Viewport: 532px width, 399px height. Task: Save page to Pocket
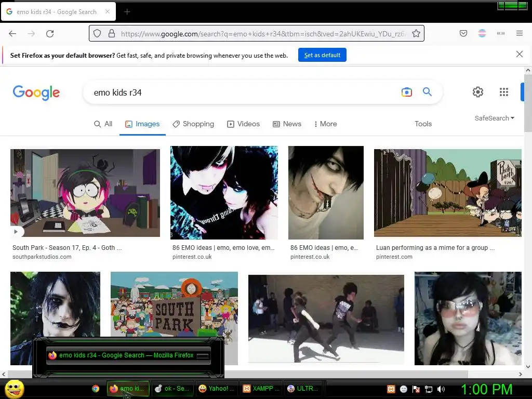tap(463, 33)
